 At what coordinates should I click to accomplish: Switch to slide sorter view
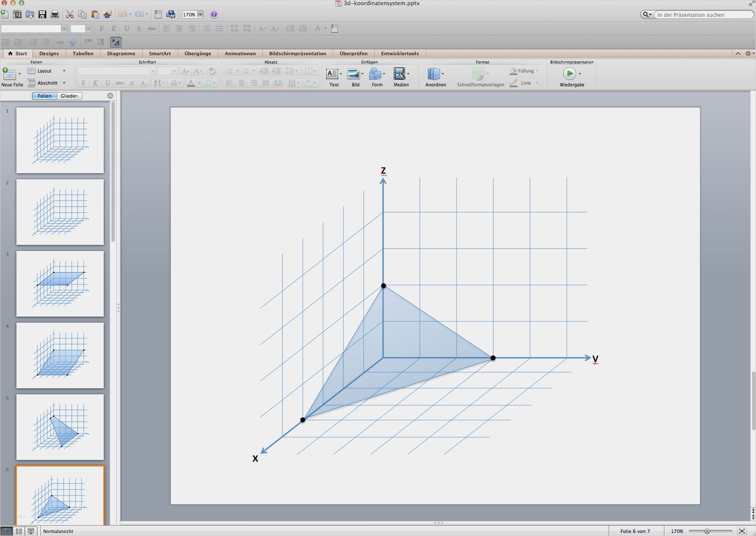click(x=19, y=531)
